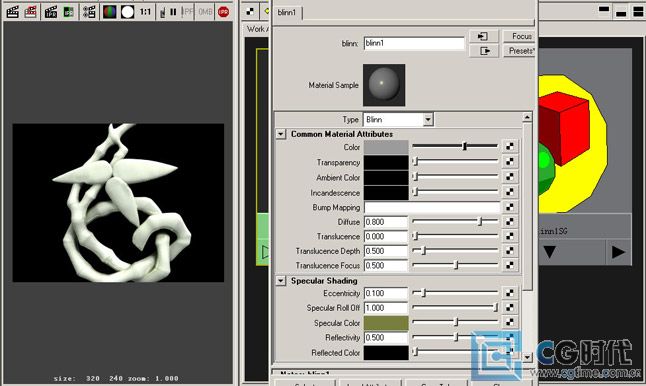Click Attribute Editor scrollbar down arrow
This screenshot has width=646, height=386.
coord(527,357)
